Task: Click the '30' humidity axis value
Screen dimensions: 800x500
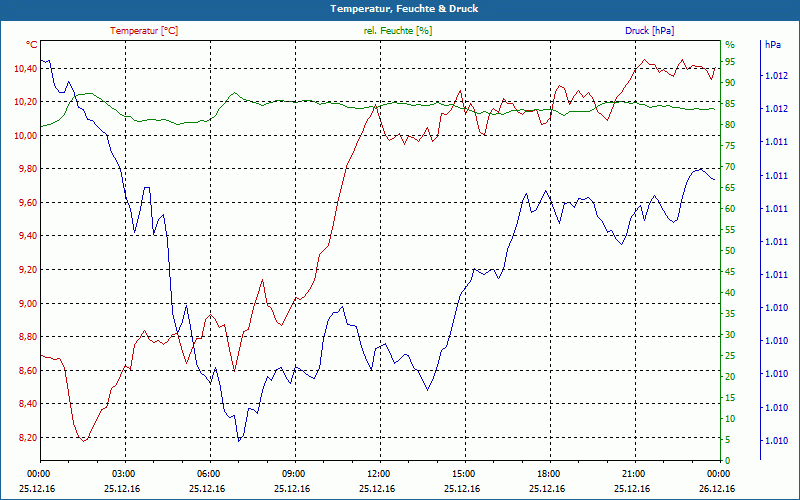Action: pyautogui.click(x=730, y=335)
